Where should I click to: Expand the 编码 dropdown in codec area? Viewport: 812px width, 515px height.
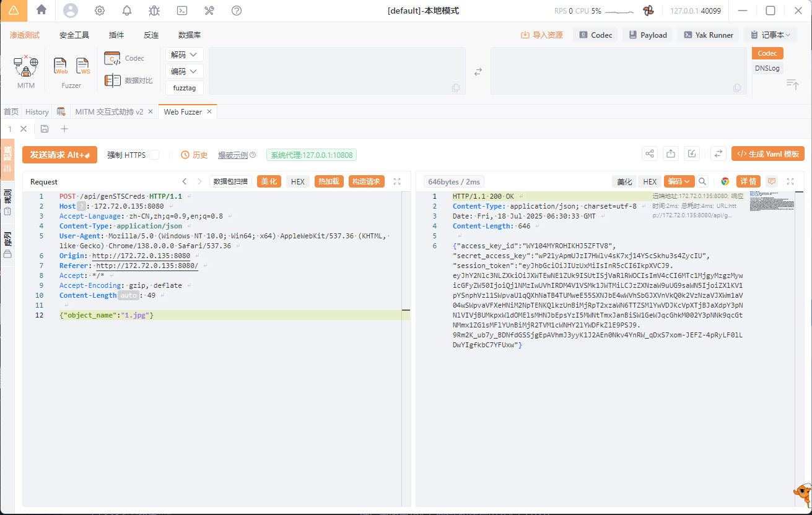185,71
